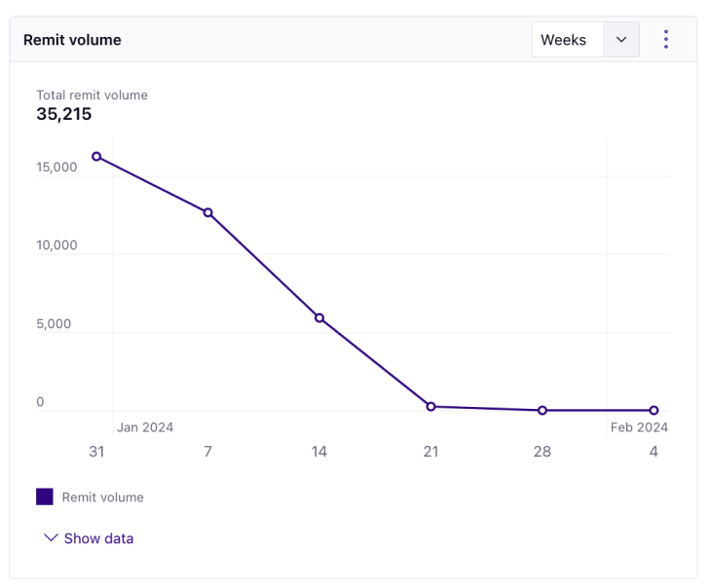Click the total value 35,215
This screenshot has width=711, height=588.
pyautogui.click(x=64, y=114)
